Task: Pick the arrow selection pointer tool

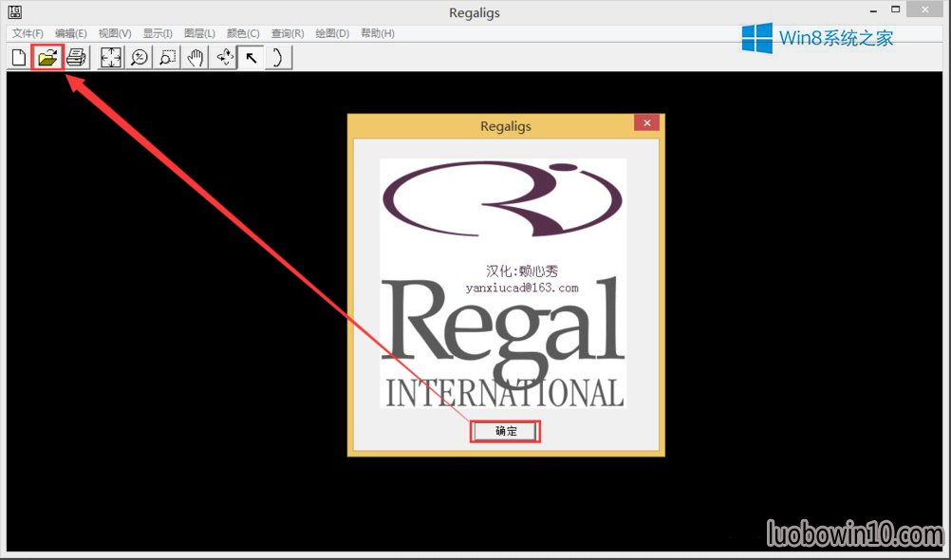Action: [252, 58]
